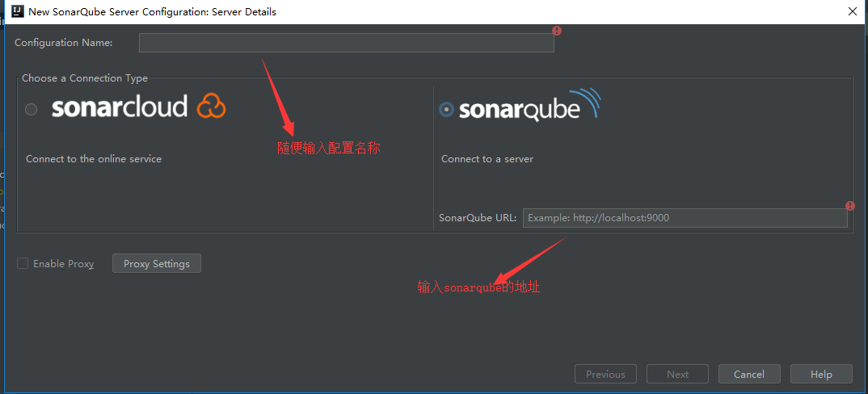Click the Previous button

coord(605,374)
